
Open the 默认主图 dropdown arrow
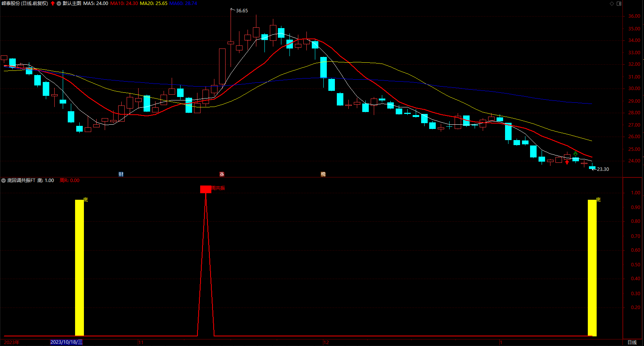click(x=59, y=3)
